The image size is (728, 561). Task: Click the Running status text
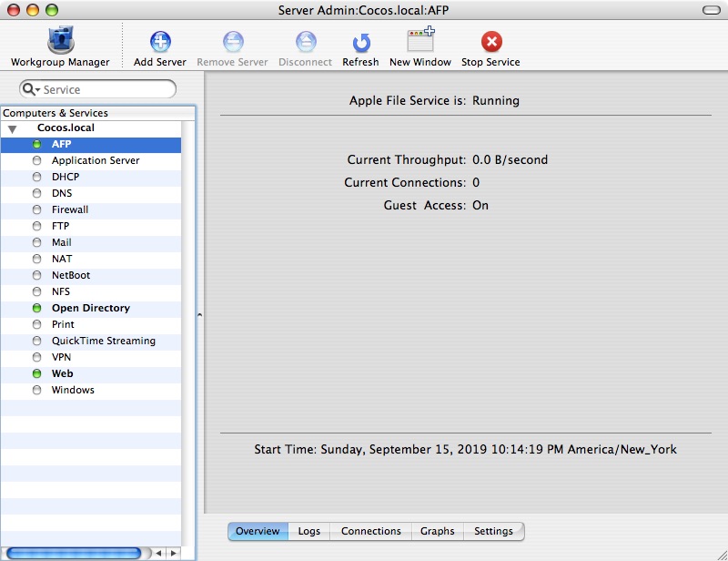pyautogui.click(x=496, y=101)
